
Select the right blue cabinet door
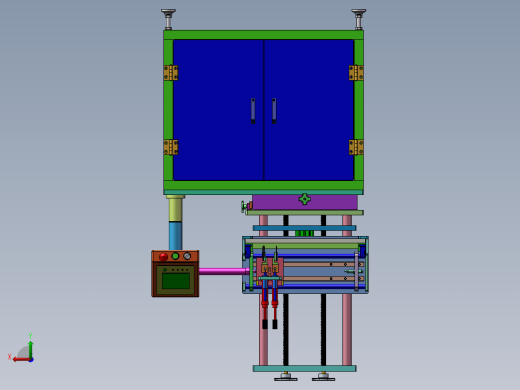point(309,110)
